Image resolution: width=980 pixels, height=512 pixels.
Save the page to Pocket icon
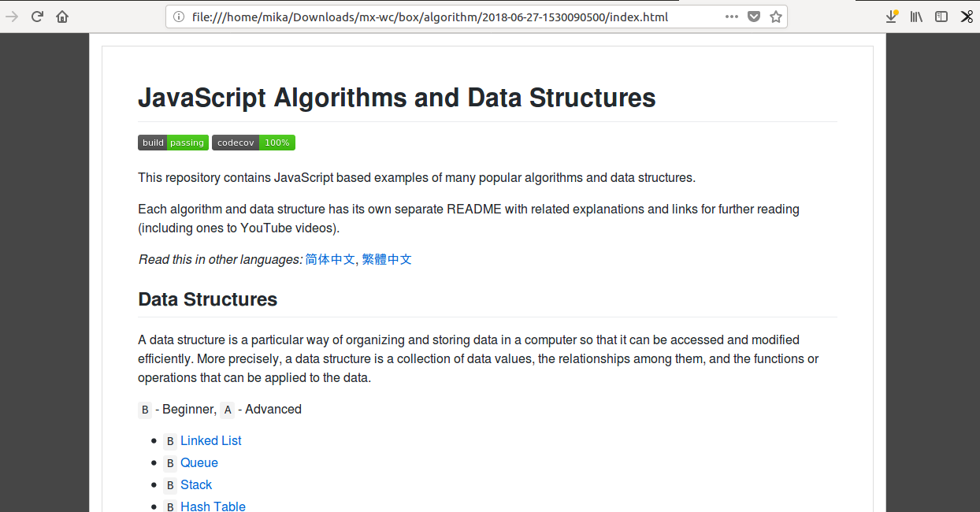pyautogui.click(x=754, y=17)
